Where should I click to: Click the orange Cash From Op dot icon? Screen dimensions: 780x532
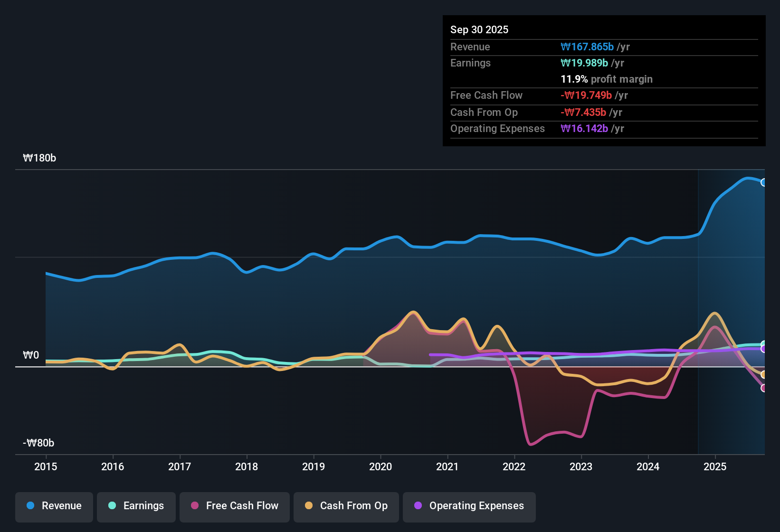pyautogui.click(x=309, y=506)
